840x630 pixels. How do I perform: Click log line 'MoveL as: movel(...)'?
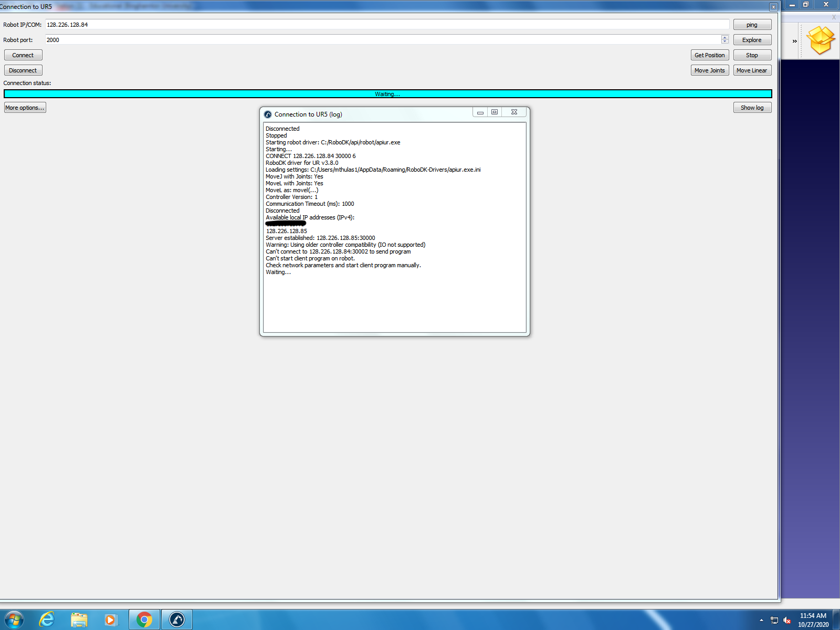tap(292, 190)
